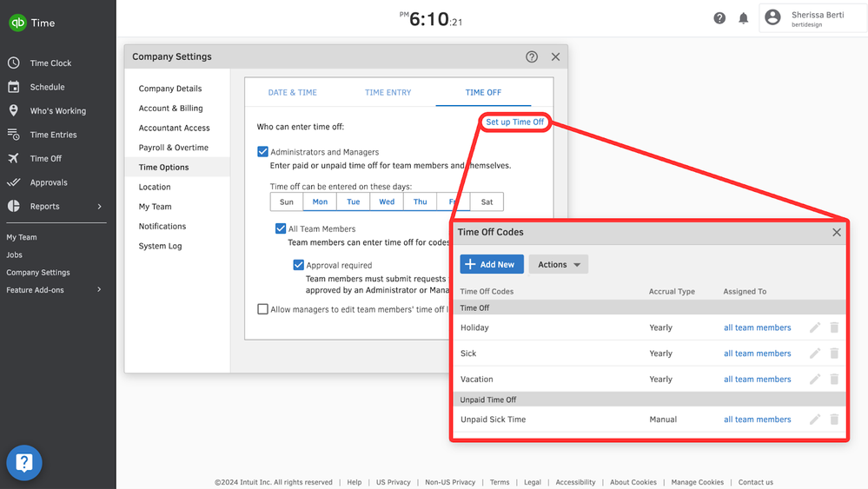The height and width of the screenshot is (489, 868).
Task: Open Contact us footer link
Action: pos(756,482)
